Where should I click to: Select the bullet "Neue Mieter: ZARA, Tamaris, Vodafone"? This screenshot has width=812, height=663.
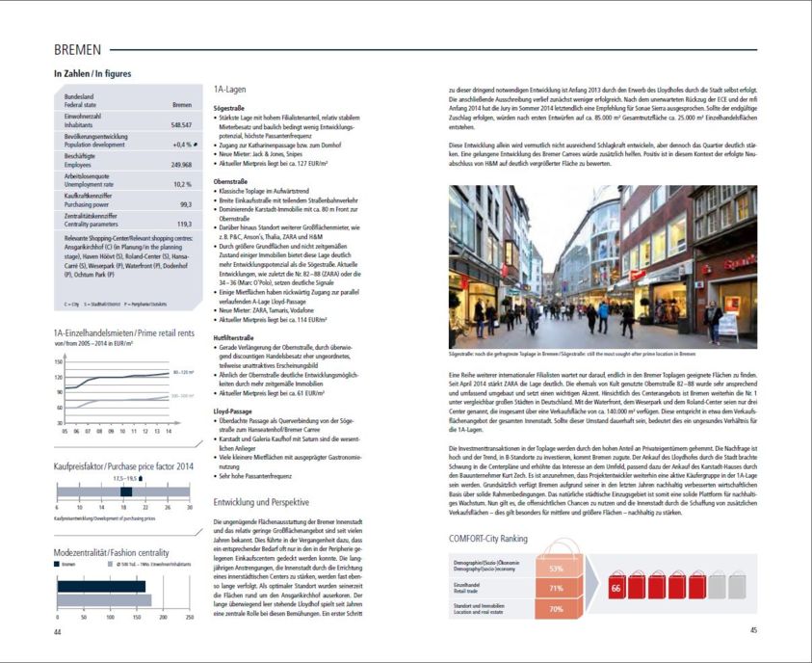264,310
